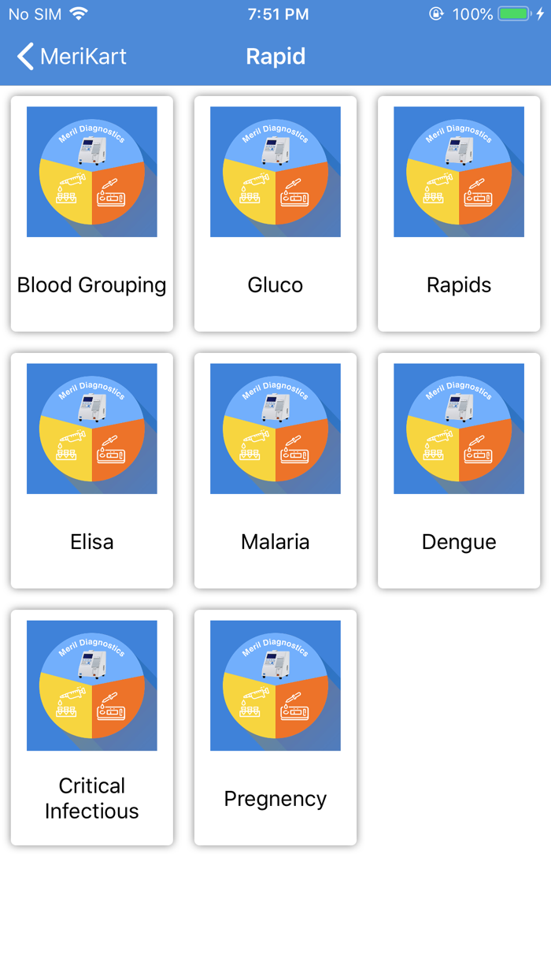Tap the back chevron arrow
The height and width of the screenshot is (980, 551).
25,57
